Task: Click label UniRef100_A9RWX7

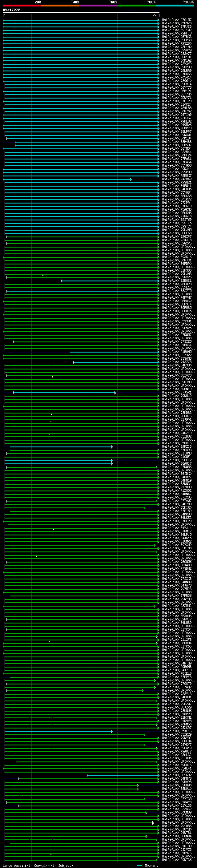Action: (177, 176)
